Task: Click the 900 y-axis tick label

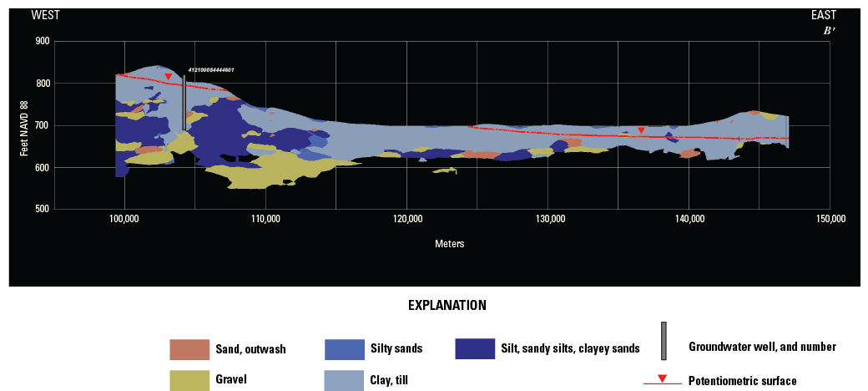Action: (x=43, y=41)
